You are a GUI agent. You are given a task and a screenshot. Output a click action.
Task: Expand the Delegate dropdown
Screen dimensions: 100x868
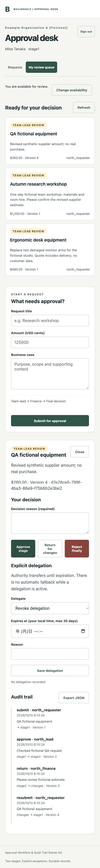pos(50,608)
